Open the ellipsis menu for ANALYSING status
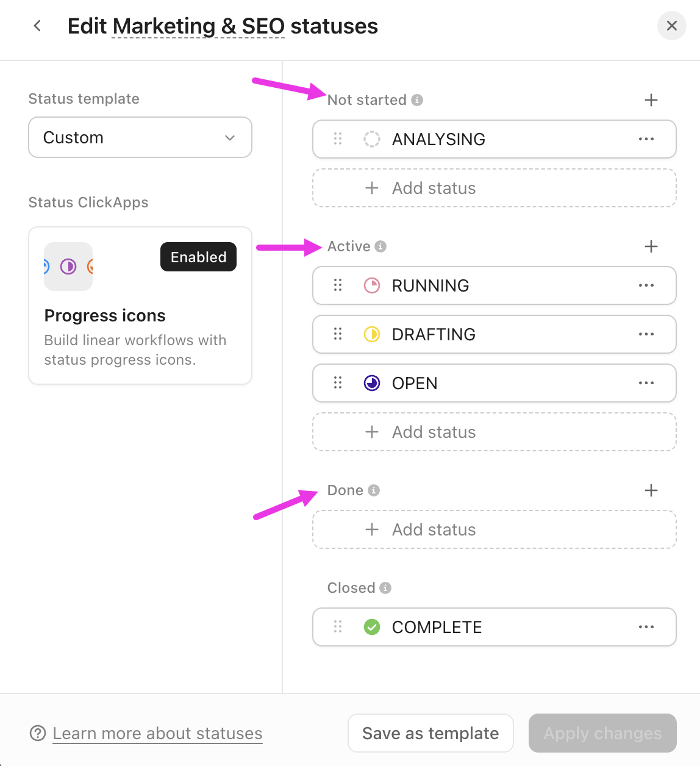Viewport: 700px width, 766px height. point(646,139)
